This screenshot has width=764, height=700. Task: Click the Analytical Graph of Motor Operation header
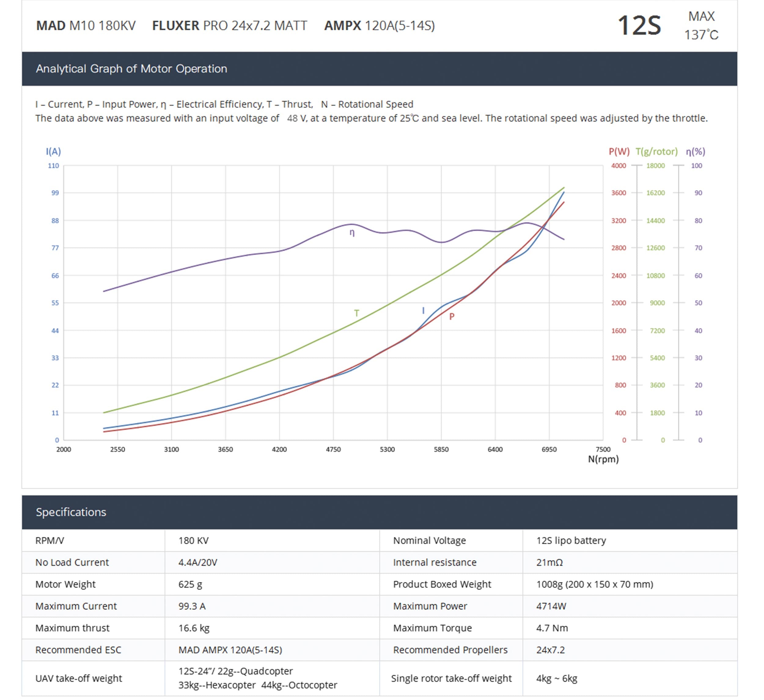point(131,69)
